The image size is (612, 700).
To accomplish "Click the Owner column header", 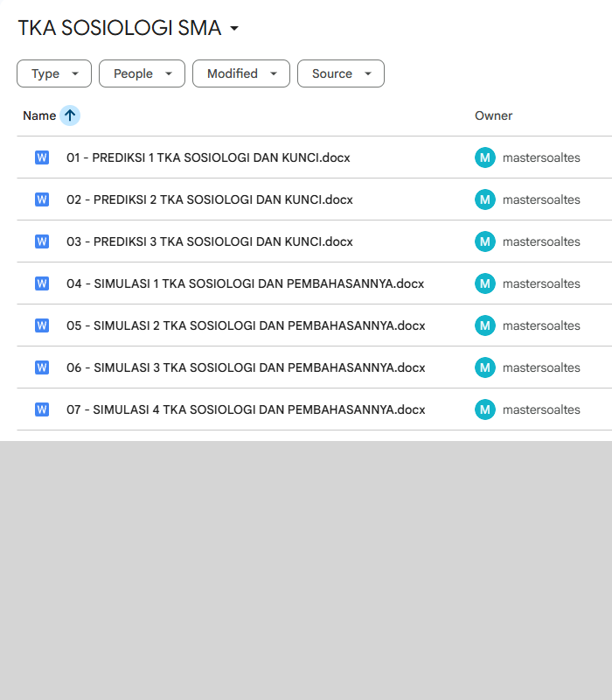I will [x=493, y=115].
